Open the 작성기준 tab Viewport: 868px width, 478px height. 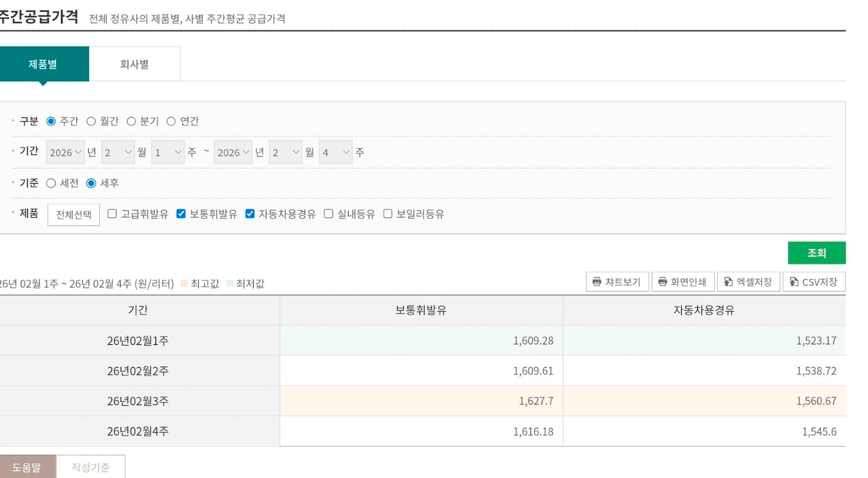[x=91, y=467]
